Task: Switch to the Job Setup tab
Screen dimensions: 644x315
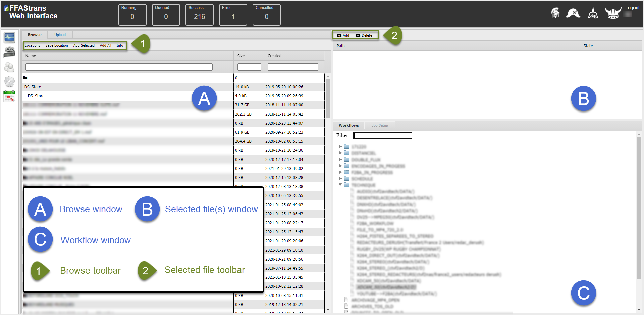Action: tap(380, 125)
